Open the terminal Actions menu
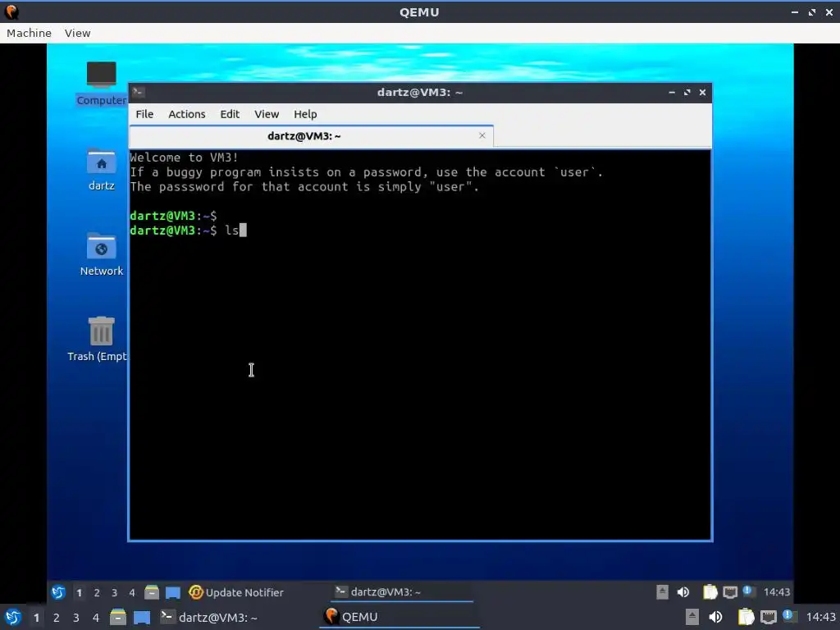840x630 pixels. click(x=187, y=114)
